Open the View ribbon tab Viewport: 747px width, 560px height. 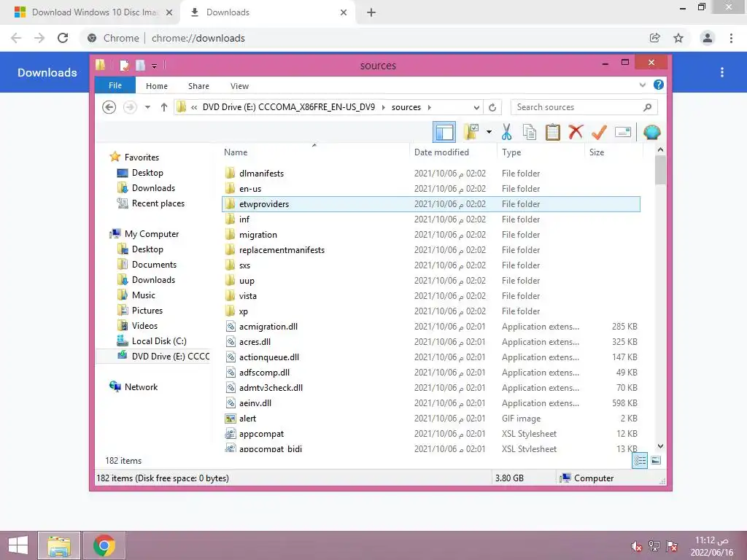click(x=239, y=86)
